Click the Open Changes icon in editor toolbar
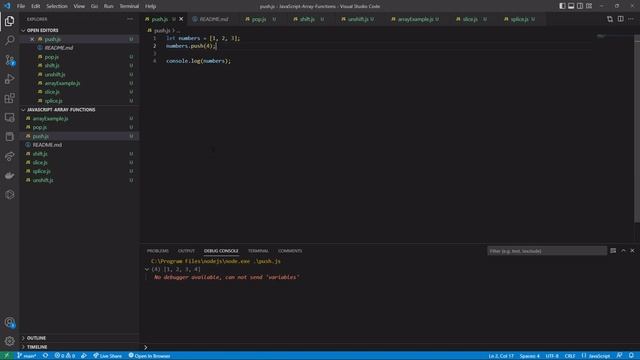640x360 pixels. 610,19
